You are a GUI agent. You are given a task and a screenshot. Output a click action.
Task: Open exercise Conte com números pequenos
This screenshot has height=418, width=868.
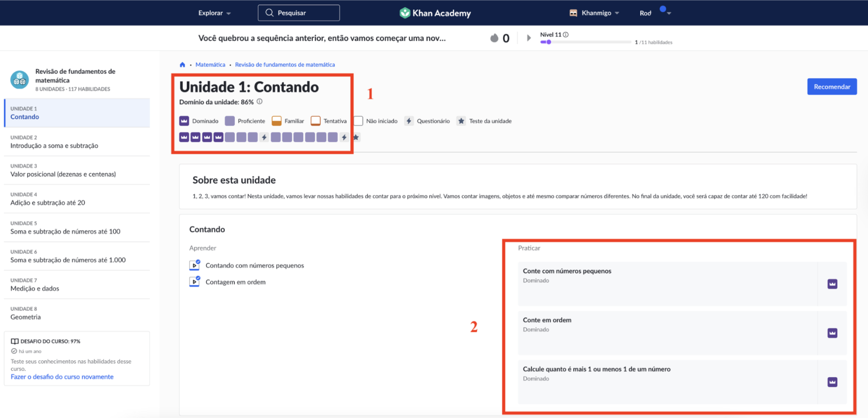(682, 284)
